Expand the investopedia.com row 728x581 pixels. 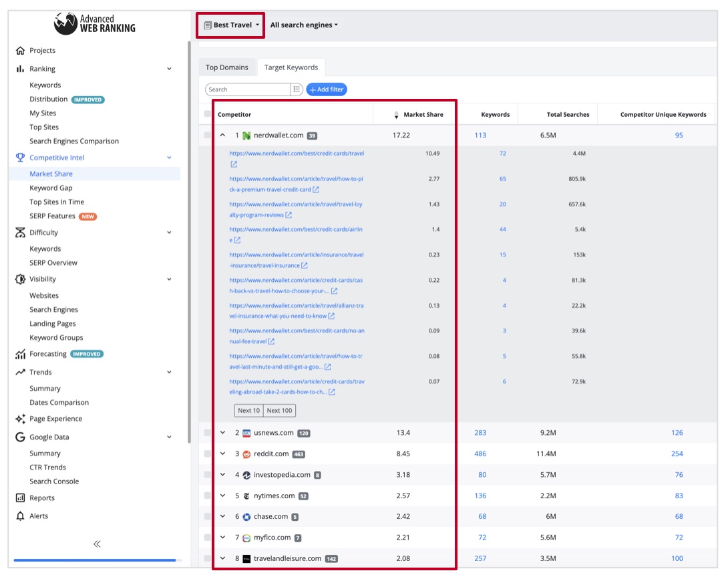coord(223,474)
